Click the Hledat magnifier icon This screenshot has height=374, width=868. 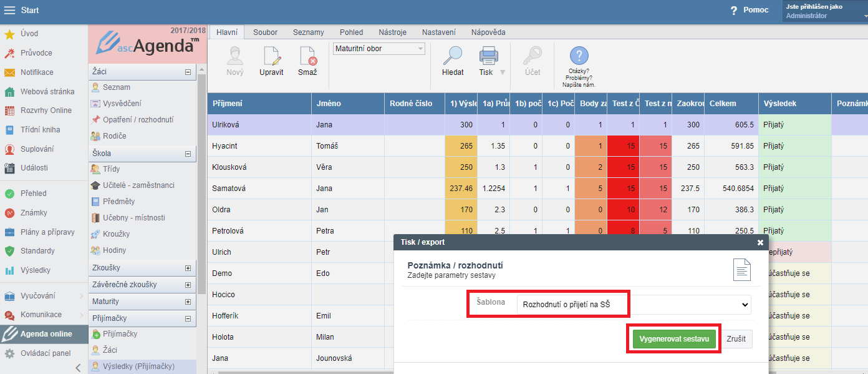pyautogui.click(x=453, y=57)
